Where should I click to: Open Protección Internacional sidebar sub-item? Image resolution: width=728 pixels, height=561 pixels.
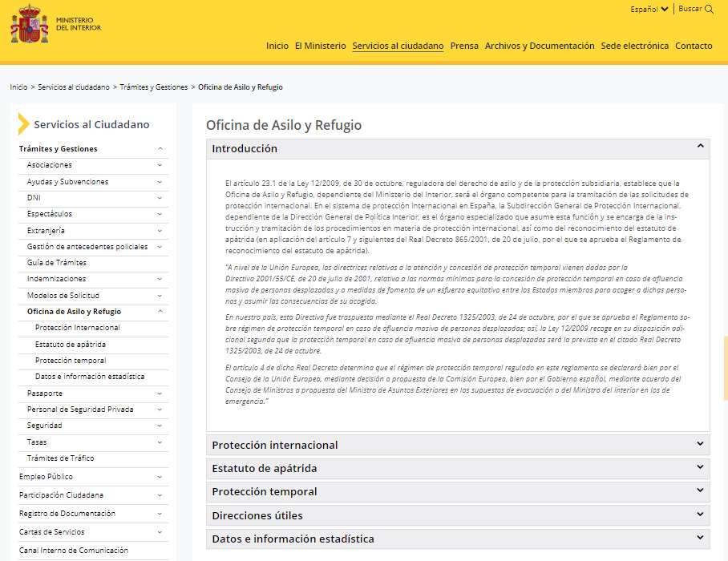(x=78, y=328)
